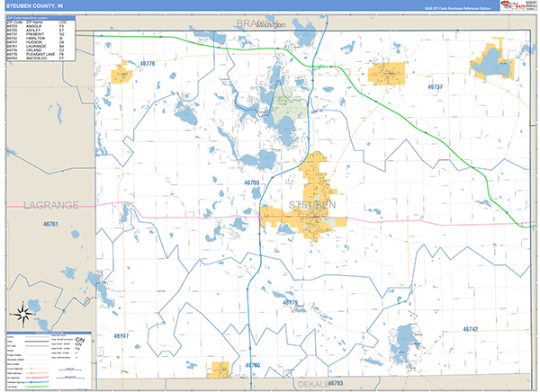Click the 46703 ZIP label on map

coord(252,183)
